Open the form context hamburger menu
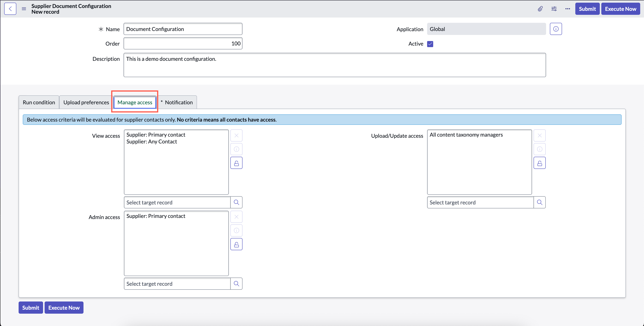Image resolution: width=644 pixels, height=326 pixels. [x=24, y=9]
